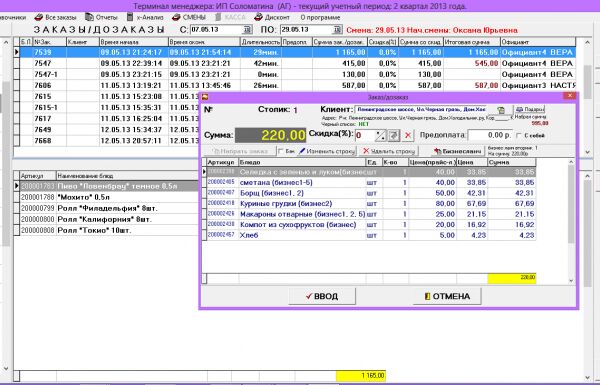The image size is (600, 385).
Task: Select the Селедка с зеленью и луком row
Action: [371, 172]
